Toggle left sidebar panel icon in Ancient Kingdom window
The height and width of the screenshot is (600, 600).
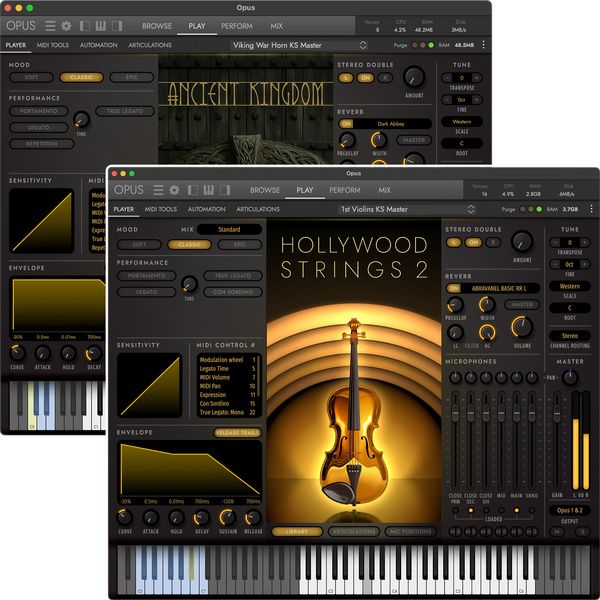pyautogui.click(x=85, y=26)
